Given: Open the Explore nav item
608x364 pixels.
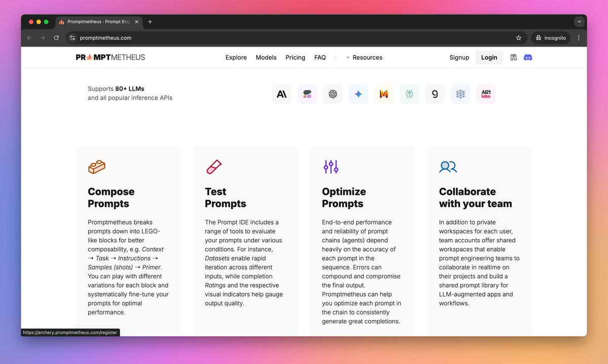Looking at the screenshot, I should click(x=236, y=57).
